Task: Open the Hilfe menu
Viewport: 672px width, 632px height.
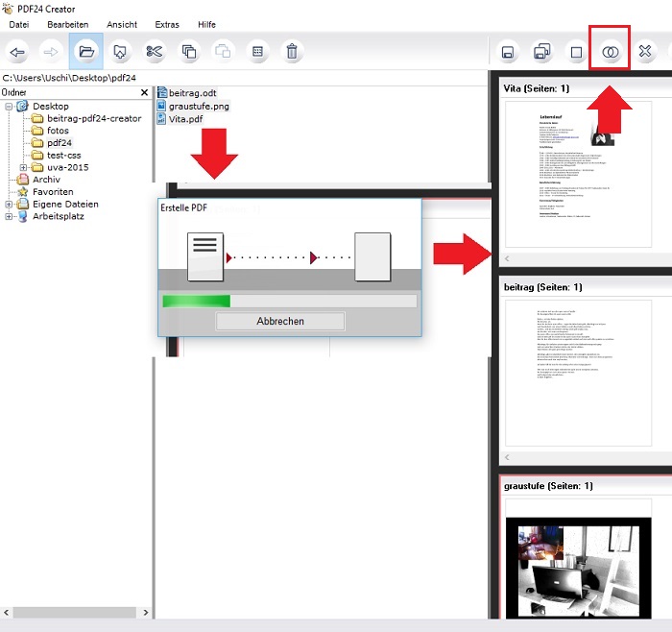Action: (x=206, y=24)
